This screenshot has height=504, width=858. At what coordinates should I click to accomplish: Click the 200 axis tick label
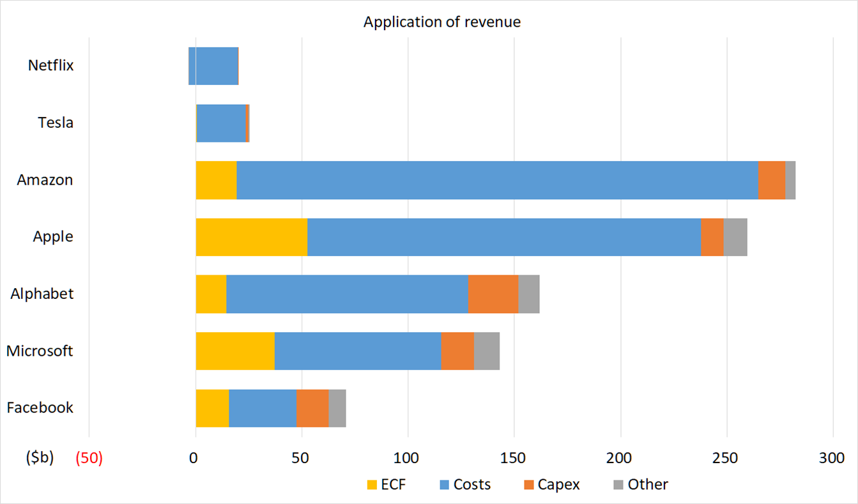click(620, 459)
